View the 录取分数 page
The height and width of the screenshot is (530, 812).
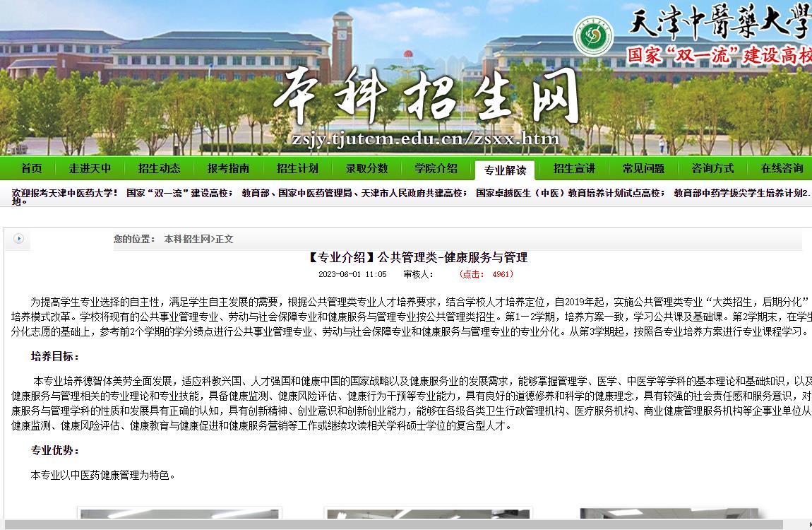366,168
